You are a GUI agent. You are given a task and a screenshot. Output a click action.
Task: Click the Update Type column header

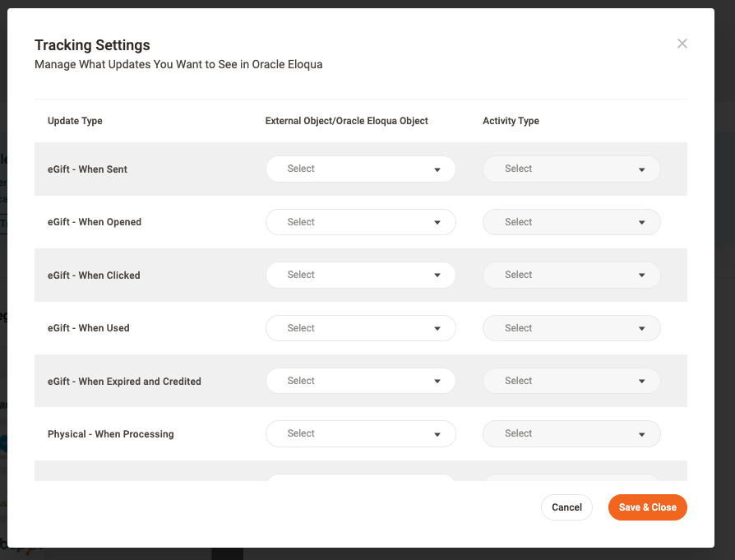point(75,121)
